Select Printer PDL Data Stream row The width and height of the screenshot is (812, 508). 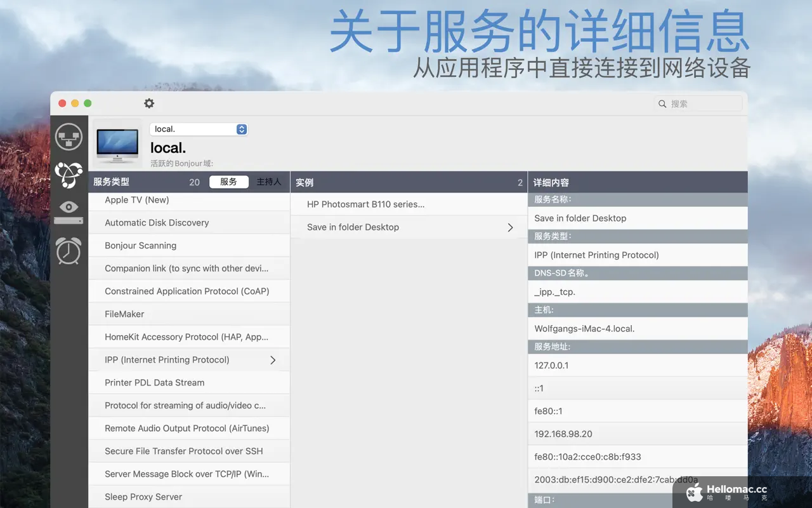[x=189, y=383]
